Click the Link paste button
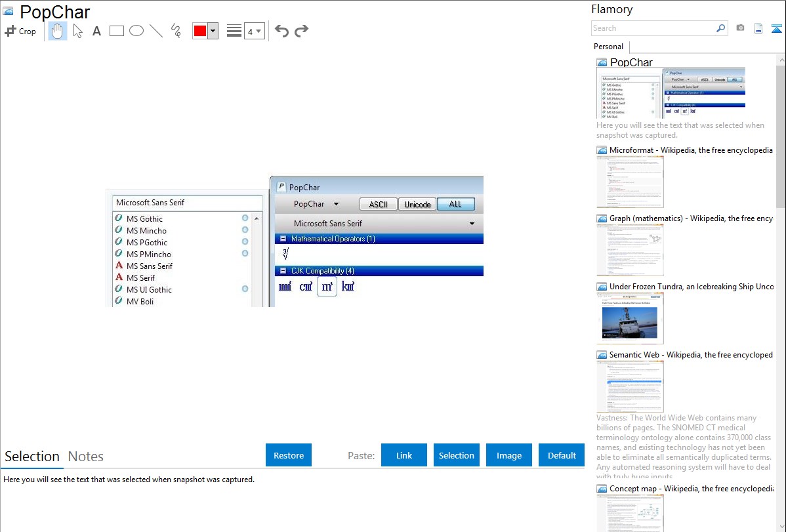Image resolution: width=786 pixels, height=532 pixels. [404, 455]
